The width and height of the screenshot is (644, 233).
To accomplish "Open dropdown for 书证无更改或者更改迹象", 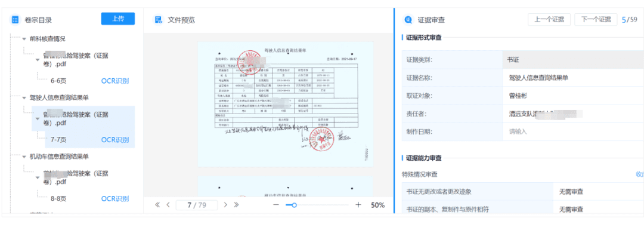I will click(599, 192).
